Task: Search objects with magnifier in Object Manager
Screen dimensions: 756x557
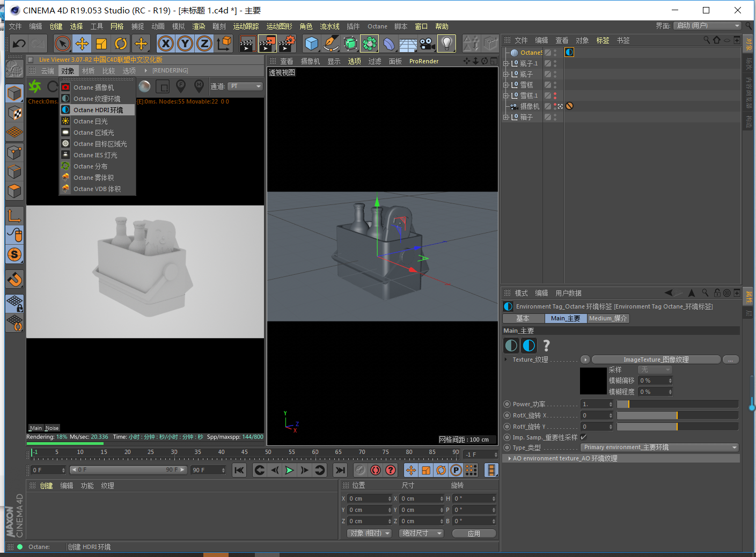Action: (707, 40)
